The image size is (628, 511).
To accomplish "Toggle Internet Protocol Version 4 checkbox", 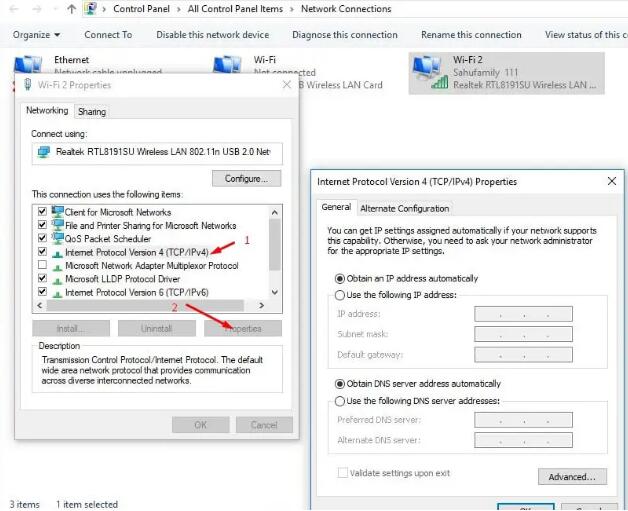I will click(42, 251).
